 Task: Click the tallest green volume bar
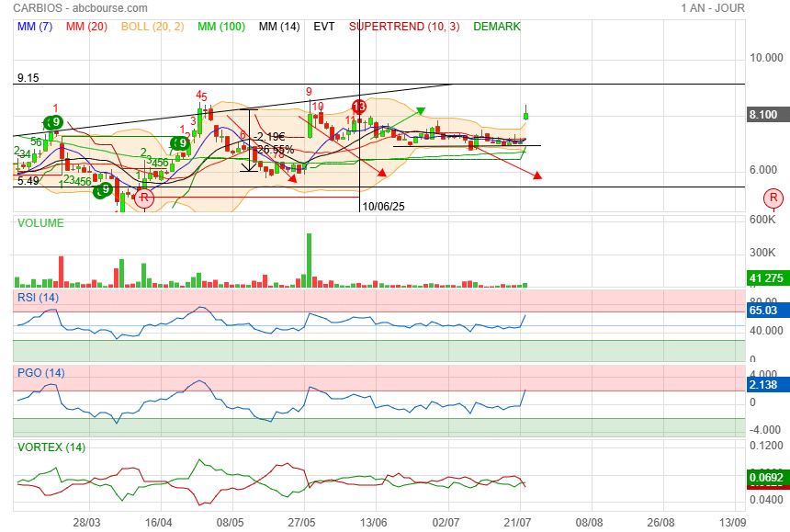tap(309, 260)
